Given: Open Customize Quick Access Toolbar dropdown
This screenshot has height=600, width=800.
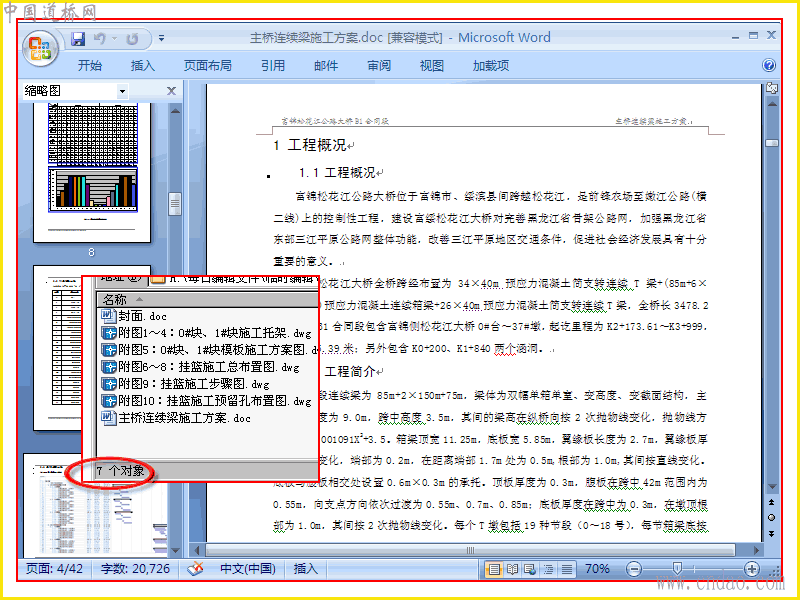Looking at the screenshot, I should click(x=161, y=38).
